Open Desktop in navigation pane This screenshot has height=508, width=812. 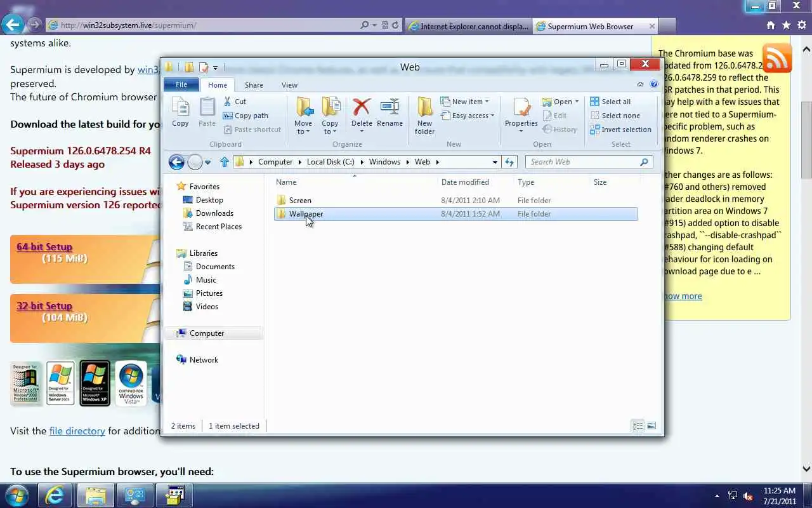pyautogui.click(x=209, y=200)
